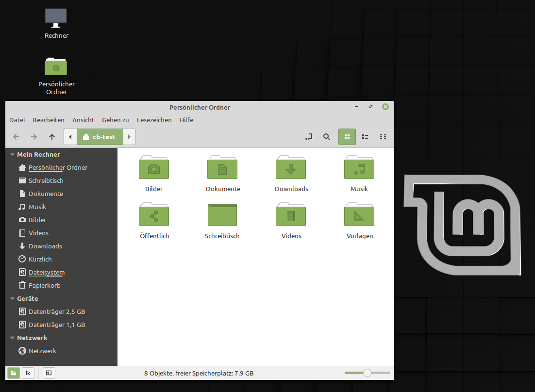Select Schreibtisch in the sidebar

(x=62, y=180)
